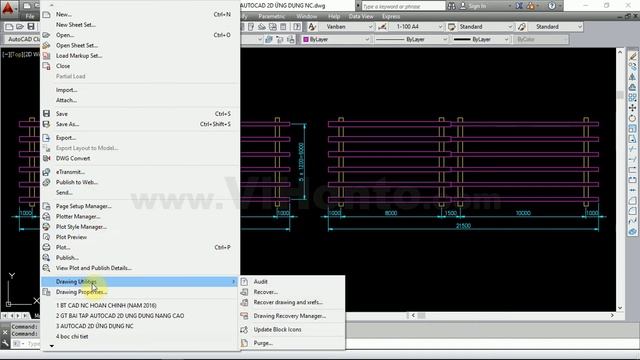This screenshot has width=640, height=360.
Task: Click the Purge icon in submenu
Action: [x=244, y=343]
